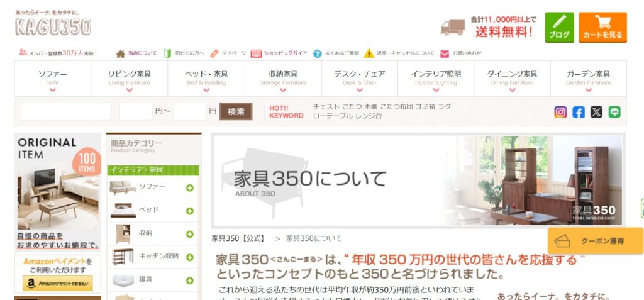Open the ガーデン家具 Garden Furniture menu
This screenshot has height=300, width=644.
pyautogui.click(x=589, y=79)
